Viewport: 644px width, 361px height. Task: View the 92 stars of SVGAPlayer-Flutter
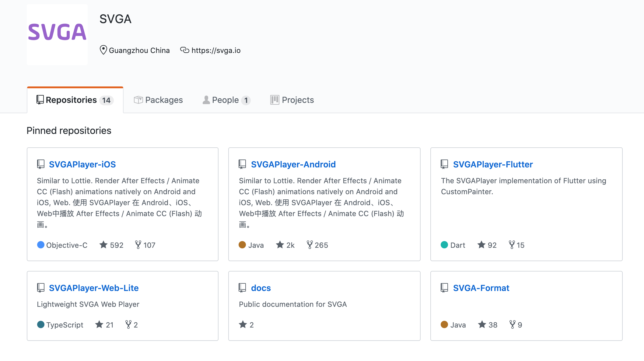487,245
